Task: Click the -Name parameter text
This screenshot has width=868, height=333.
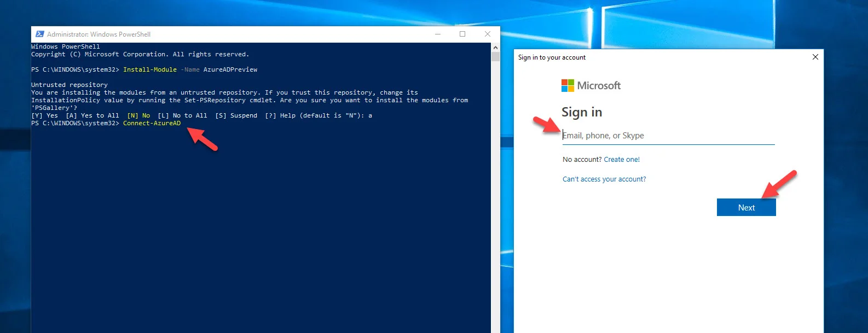Action: pos(190,69)
